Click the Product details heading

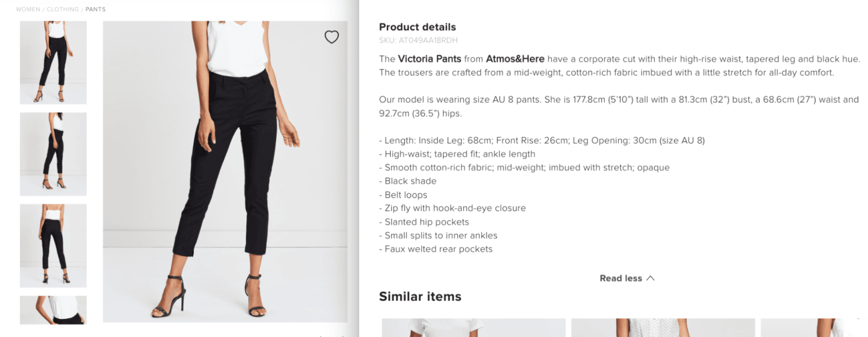click(x=417, y=27)
